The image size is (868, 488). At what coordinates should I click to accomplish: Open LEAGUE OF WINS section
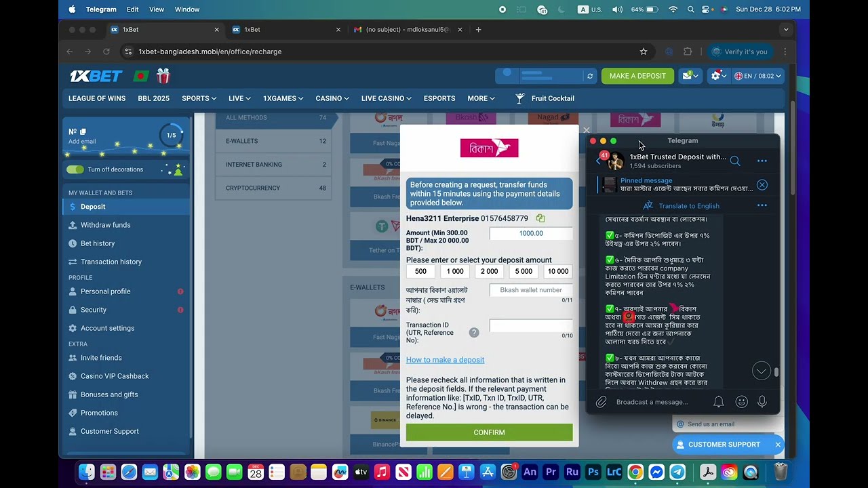[x=97, y=98]
